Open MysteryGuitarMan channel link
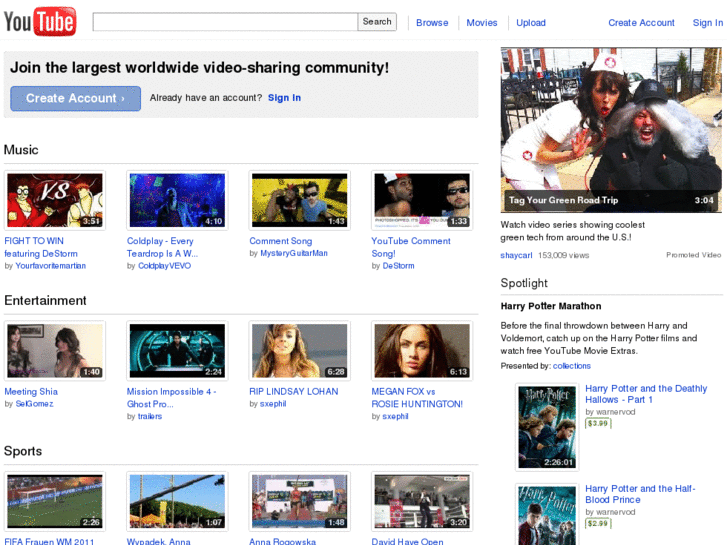Screen dimensions: 727x545 pyautogui.click(x=294, y=253)
